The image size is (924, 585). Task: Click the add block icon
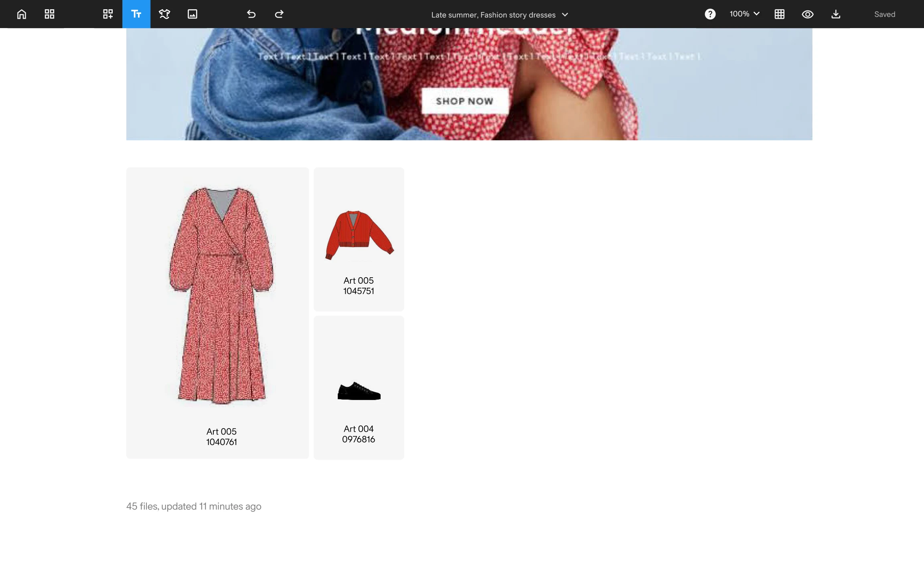point(108,14)
